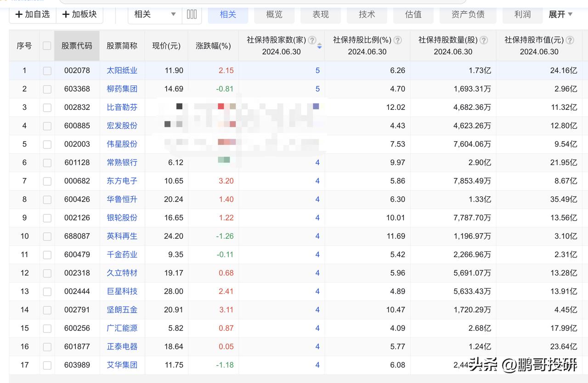Check the box for 千金药业 row

[47, 255]
